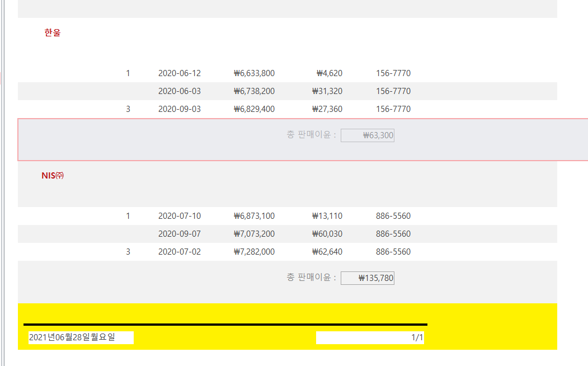Image resolution: width=588 pixels, height=366 pixels.
Task: Click the amount ₩6,829,400
Action: (254, 109)
